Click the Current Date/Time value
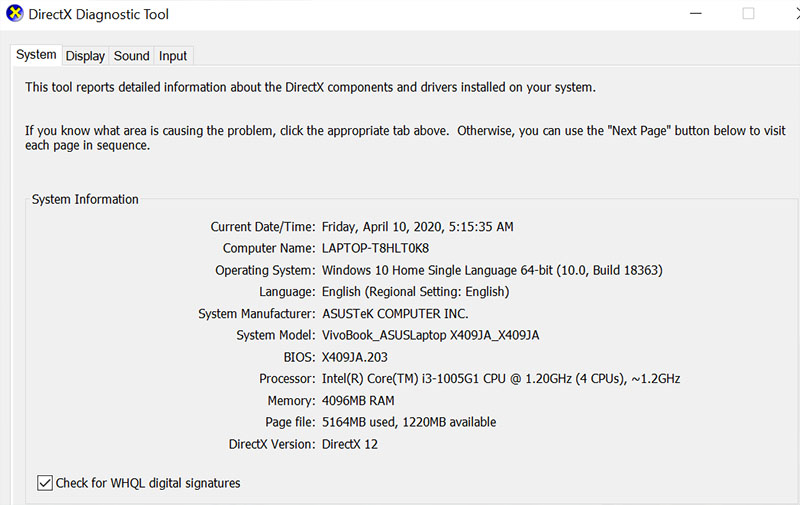The image size is (800, 505). 417,227
